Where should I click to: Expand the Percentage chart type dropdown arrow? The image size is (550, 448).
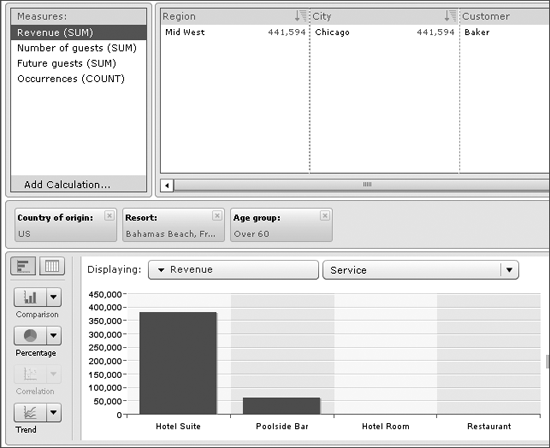click(x=54, y=335)
